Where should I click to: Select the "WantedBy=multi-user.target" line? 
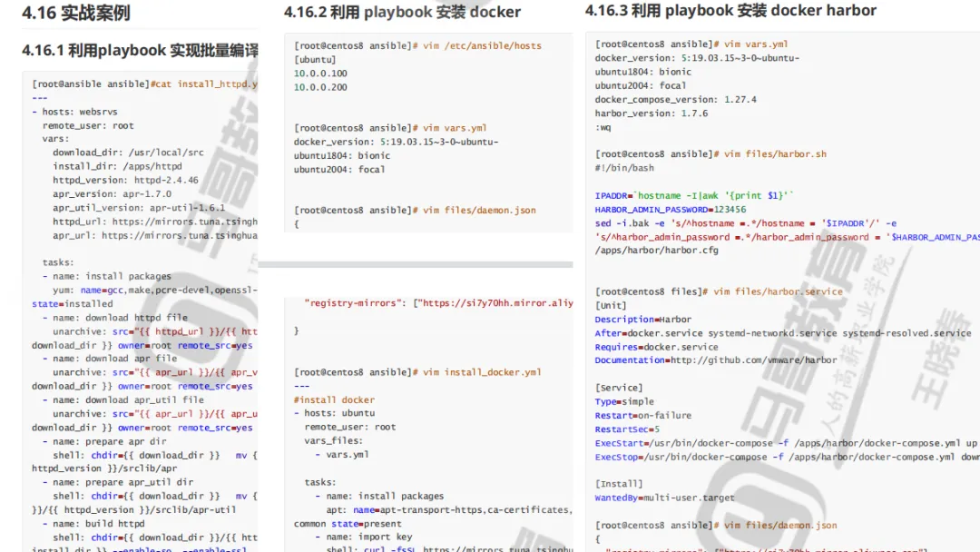(x=665, y=498)
